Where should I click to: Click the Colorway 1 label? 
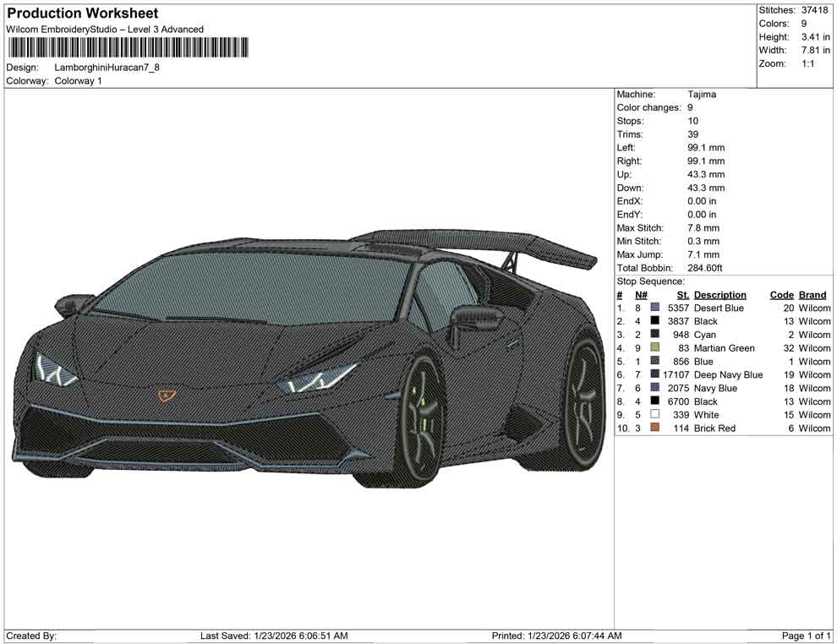(80, 81)
